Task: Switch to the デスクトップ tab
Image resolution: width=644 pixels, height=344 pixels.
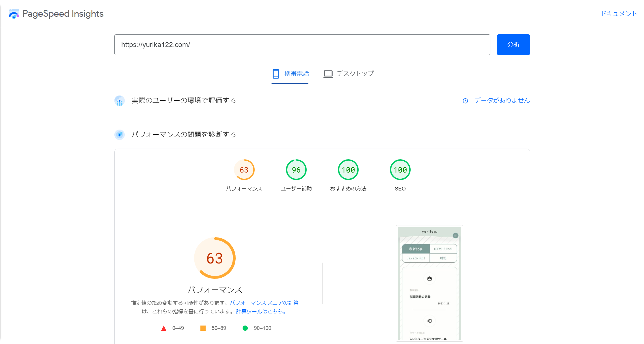Action: 355,74
